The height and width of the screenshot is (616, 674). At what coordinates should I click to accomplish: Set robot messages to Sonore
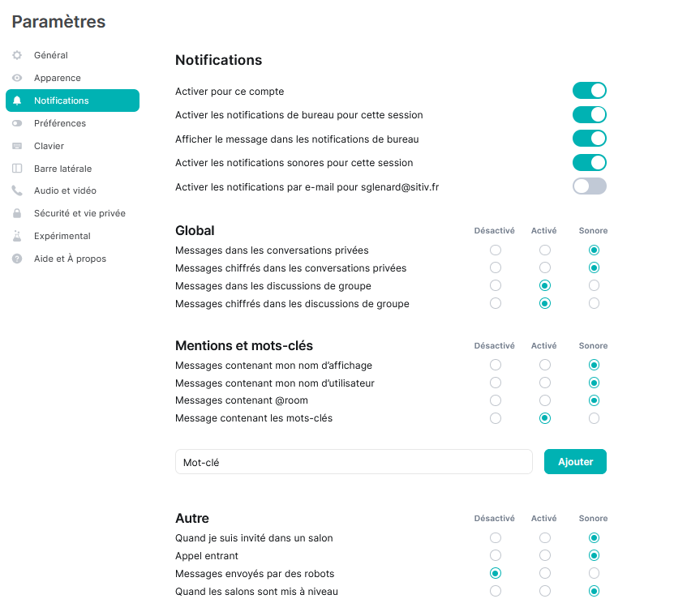coord(595,574)
